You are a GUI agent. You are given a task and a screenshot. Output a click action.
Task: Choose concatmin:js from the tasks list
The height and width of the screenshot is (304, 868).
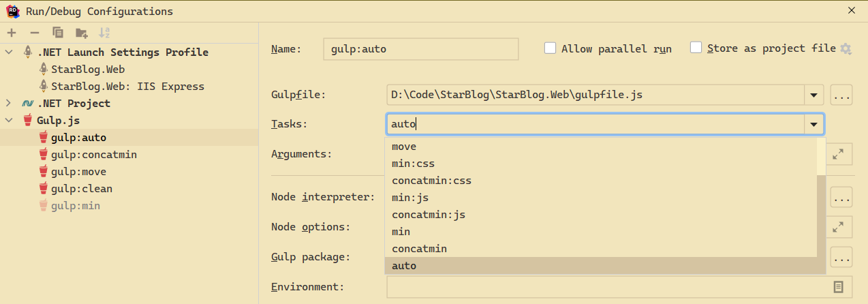pos(601,215)
